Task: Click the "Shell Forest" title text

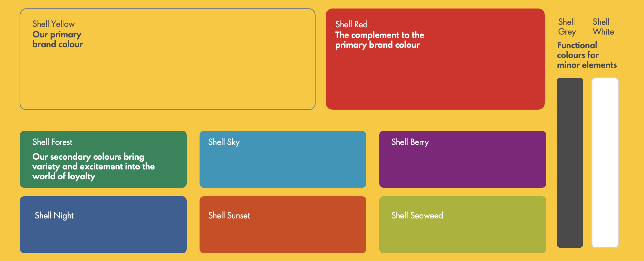Action: click(52, 142)
